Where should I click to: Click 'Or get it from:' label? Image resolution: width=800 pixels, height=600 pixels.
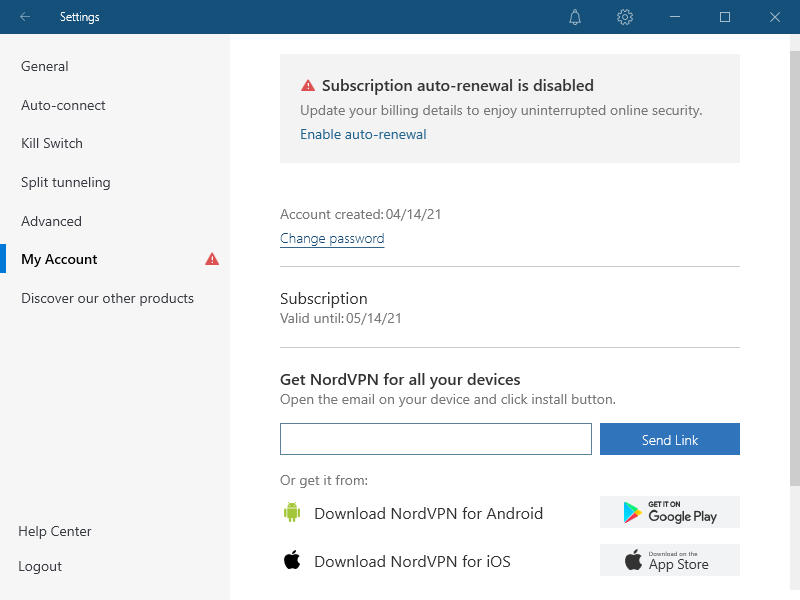[324, 481]
